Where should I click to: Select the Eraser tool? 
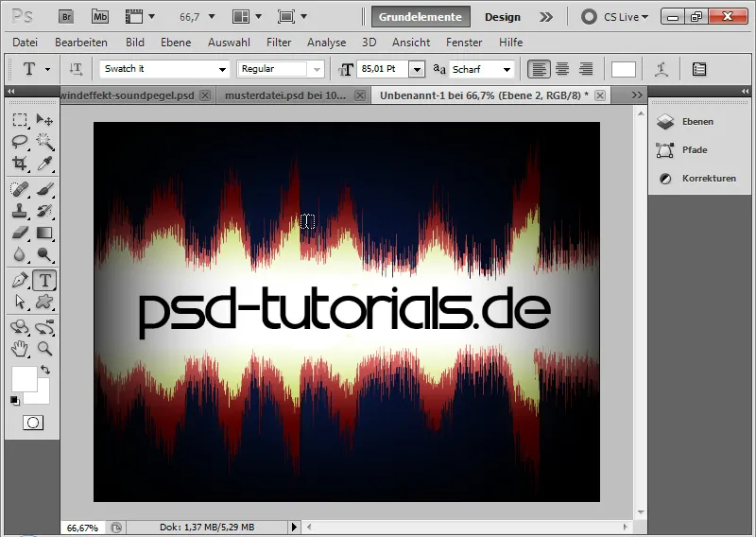[20, 233]
